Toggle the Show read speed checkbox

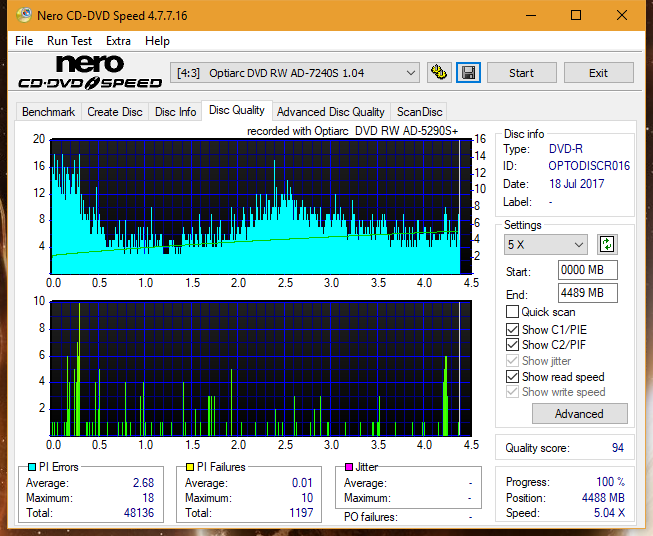(x=512, y=376)
